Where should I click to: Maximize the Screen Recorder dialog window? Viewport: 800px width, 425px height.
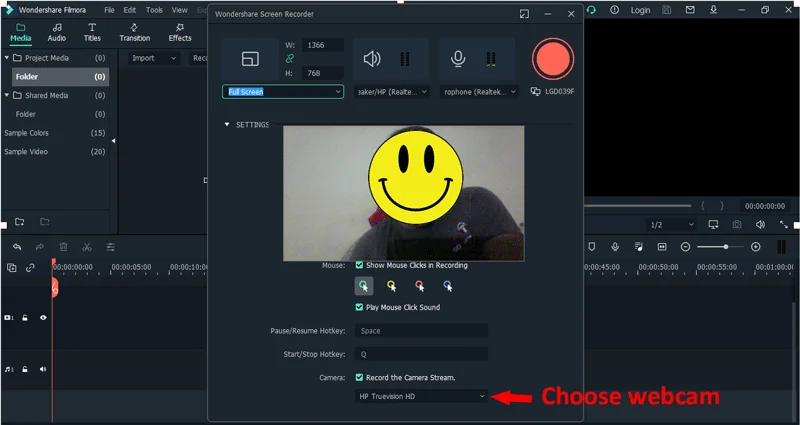(x=524, y=14)
